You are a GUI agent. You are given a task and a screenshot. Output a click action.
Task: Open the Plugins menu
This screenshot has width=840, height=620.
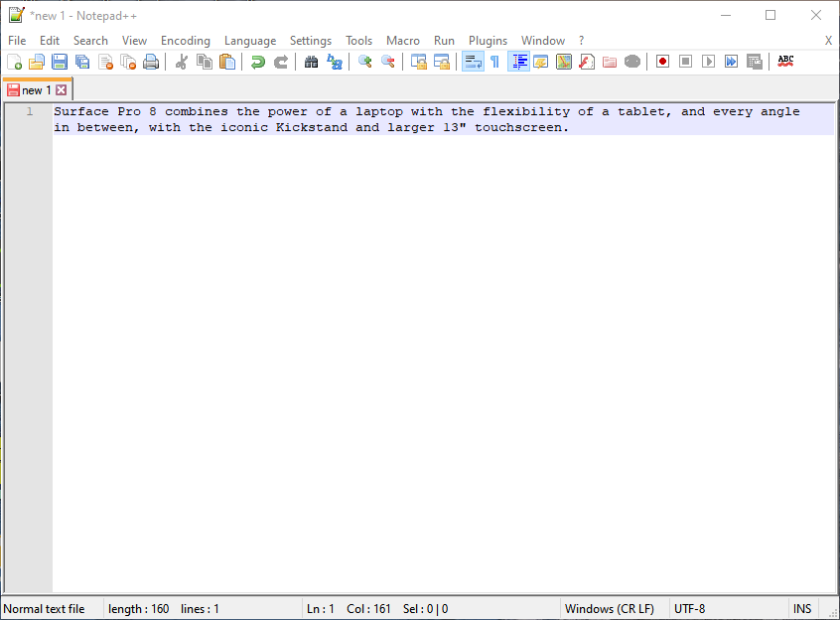click(488, 41)
